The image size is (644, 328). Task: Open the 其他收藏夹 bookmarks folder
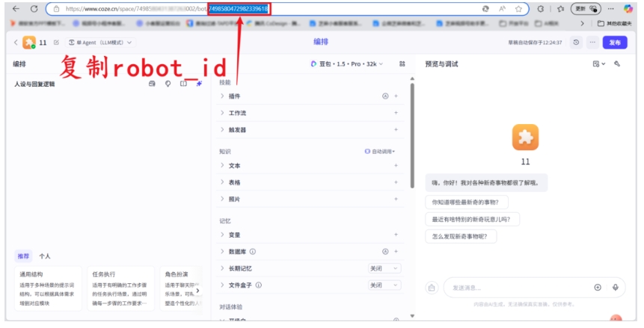point(614,23)
